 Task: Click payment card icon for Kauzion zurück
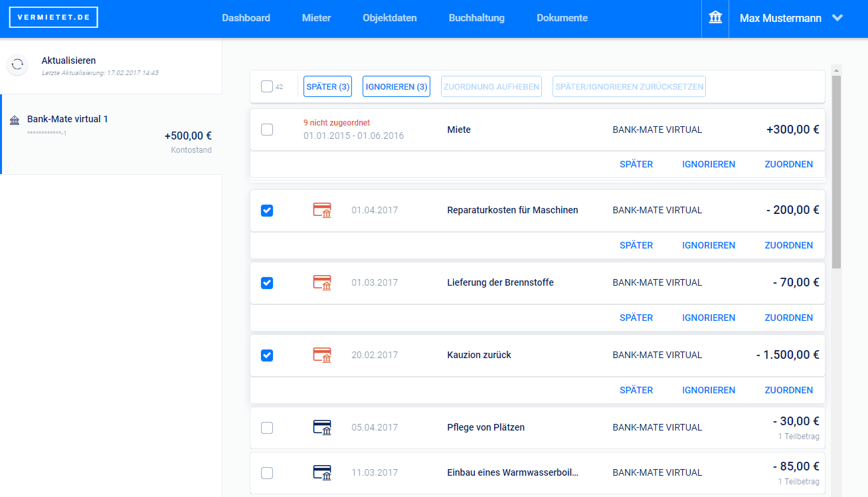pos(322,355)
